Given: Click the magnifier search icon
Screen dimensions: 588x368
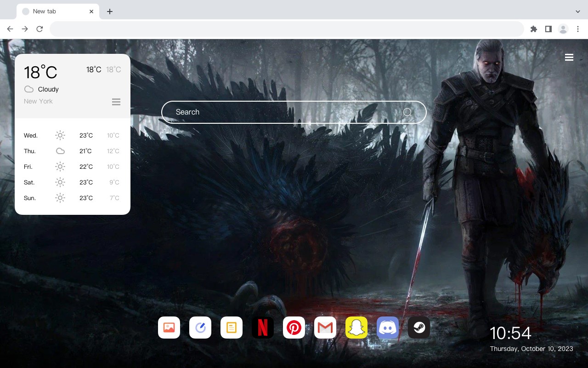Looking at the screenshot, I should click(x=407, y=112).
